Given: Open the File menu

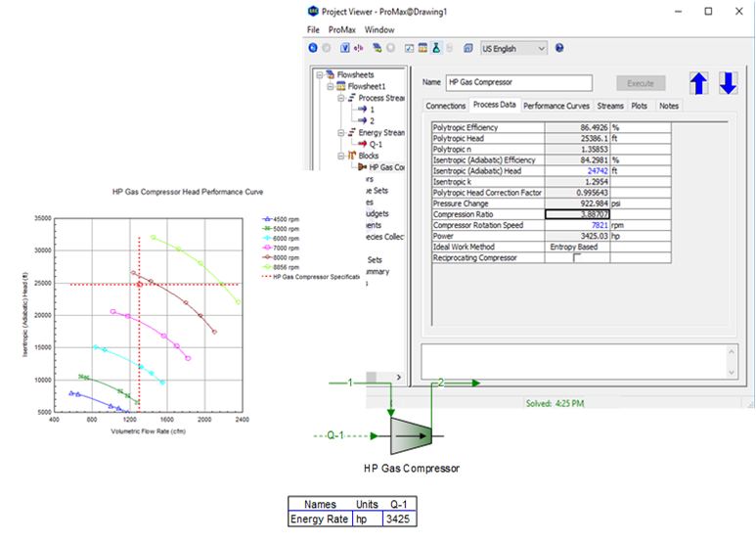Looking at the screenshot, I should pos(313,29).
